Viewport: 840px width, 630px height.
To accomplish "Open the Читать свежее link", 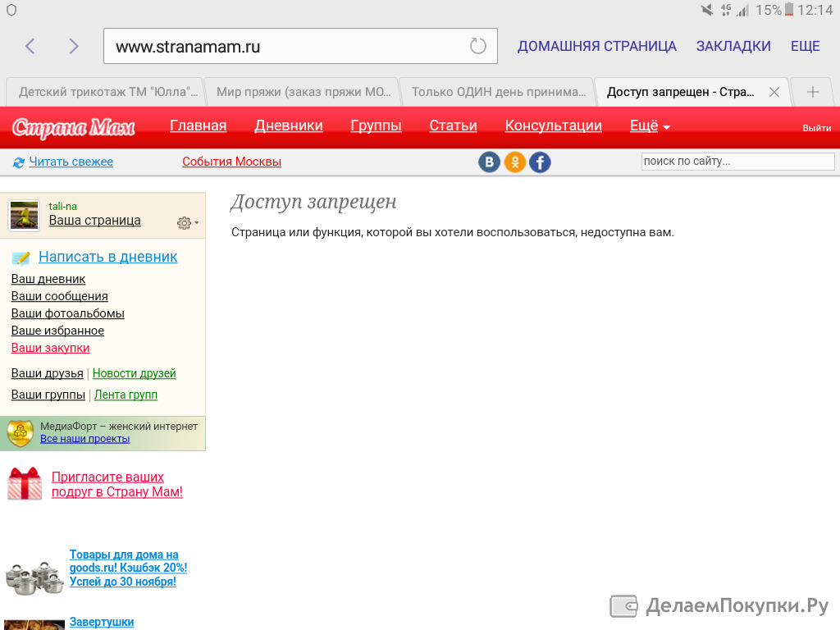I will tap(71, 162).
